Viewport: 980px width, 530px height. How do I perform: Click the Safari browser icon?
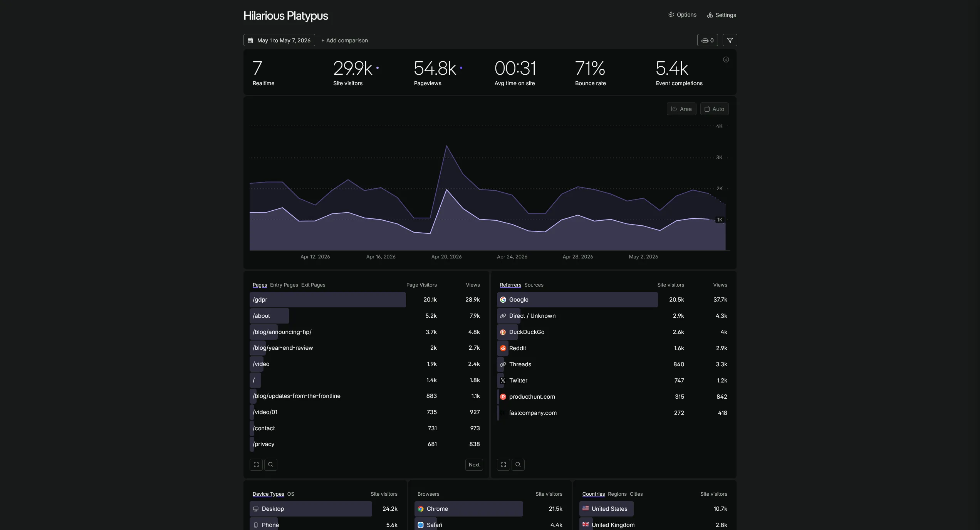pos(421,525)
